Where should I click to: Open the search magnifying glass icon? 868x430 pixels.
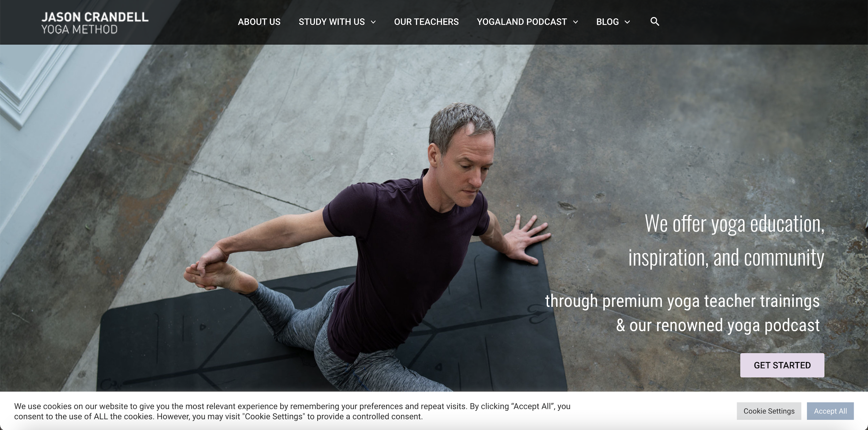pos(654,22)
